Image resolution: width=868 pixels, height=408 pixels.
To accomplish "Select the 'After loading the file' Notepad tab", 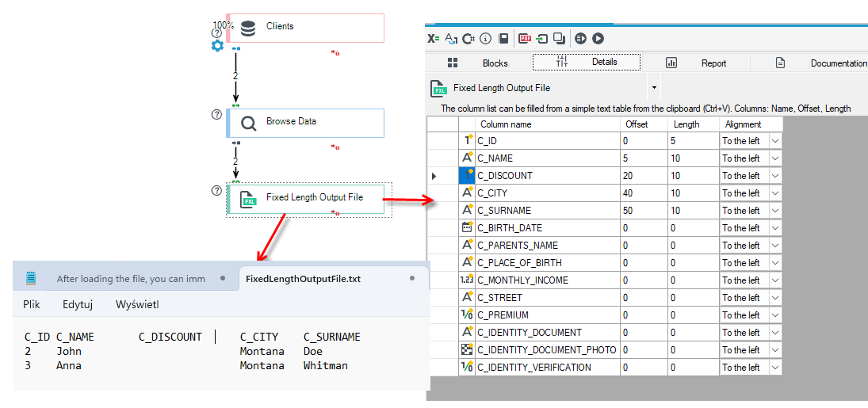I will point(131,279).
